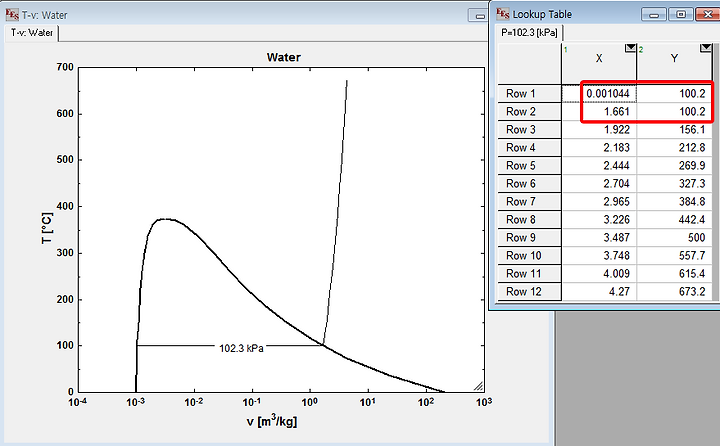Viewport: 720px width, 446px height.
Task: Open the X column dropdown arrow
Action: pyautogui.click(x=630, y=48)
